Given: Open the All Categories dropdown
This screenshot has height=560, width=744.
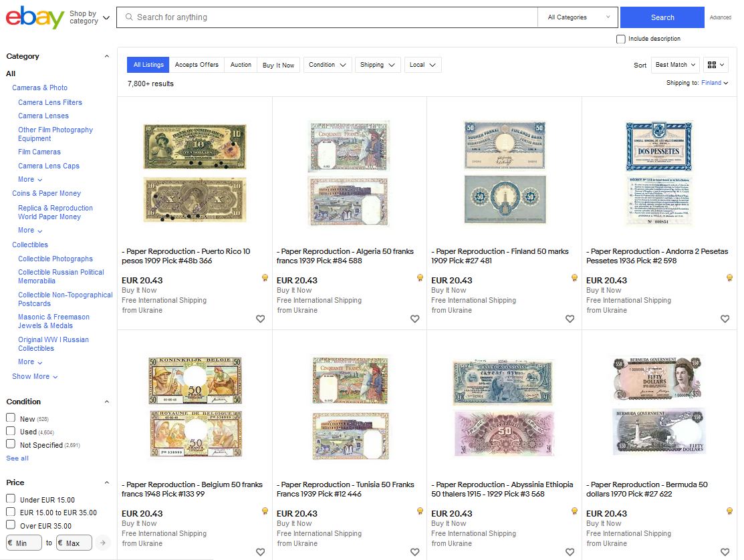Looking at the screenshot, I should coord(578,17).
